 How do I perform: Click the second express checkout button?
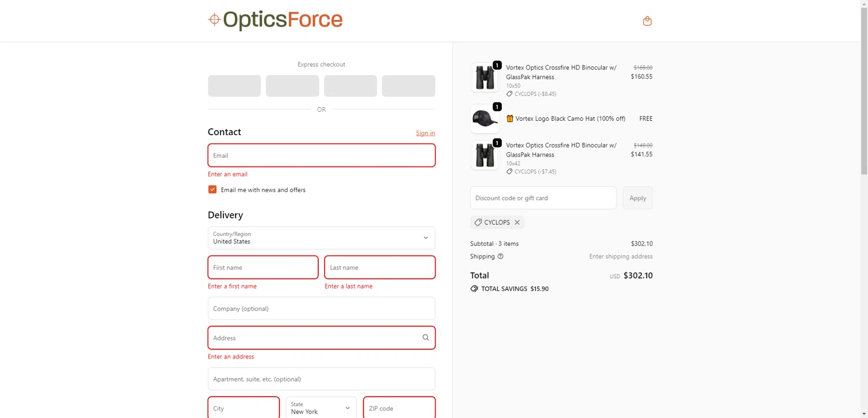292,86
